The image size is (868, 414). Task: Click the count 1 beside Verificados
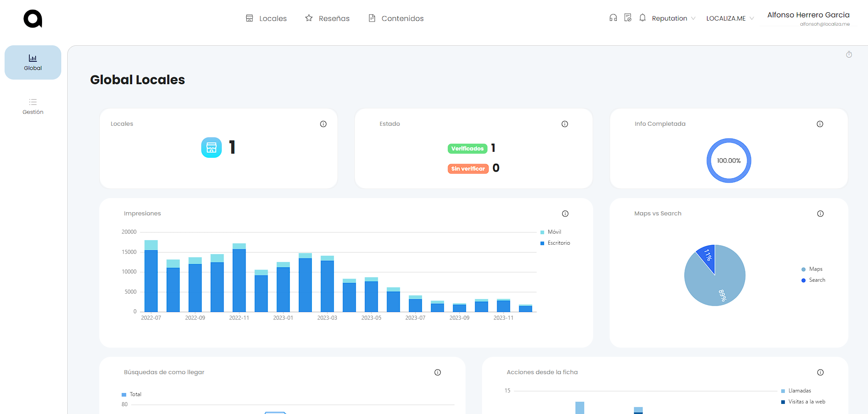(x=493, y=148)
